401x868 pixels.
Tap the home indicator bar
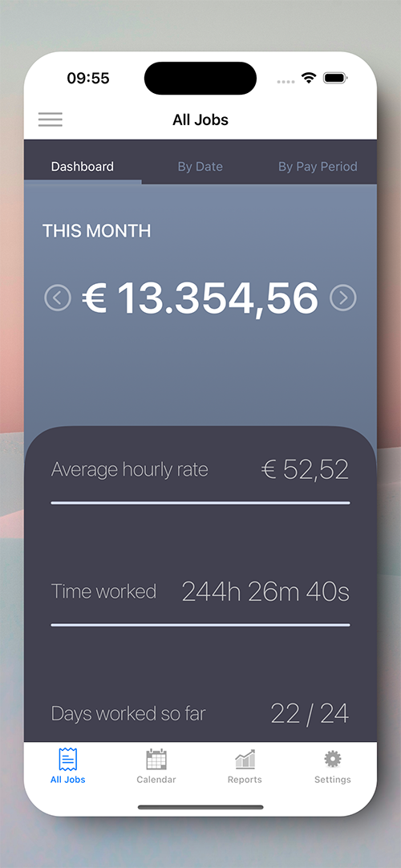[200, 807]
